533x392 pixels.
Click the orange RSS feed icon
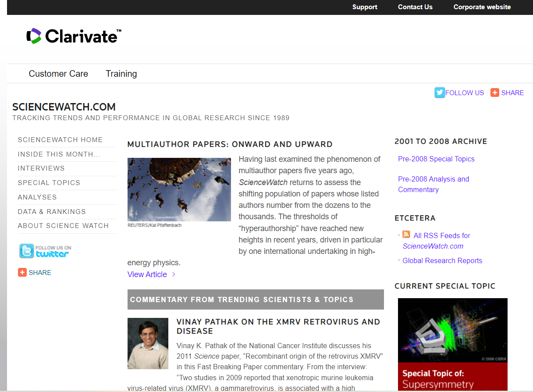click(406, 235)
